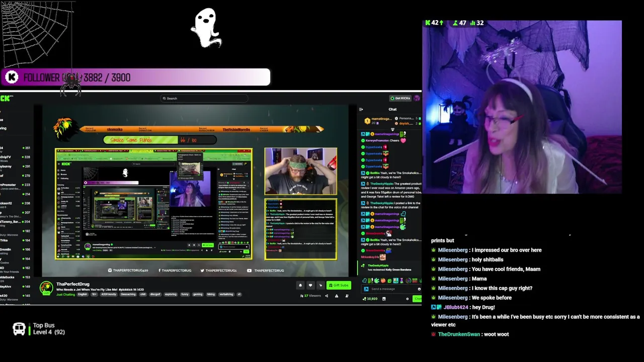Click the green Chat send button
The image size is (644, 362).
click(x=417, y=299)
